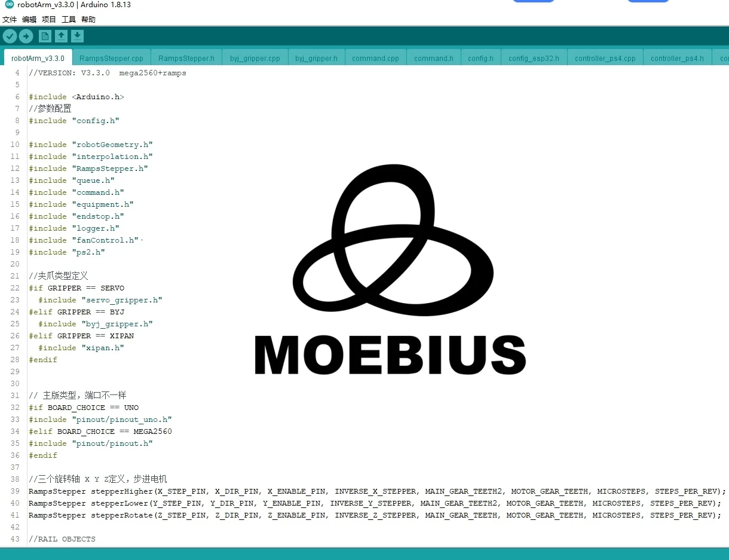Click the '#include "endstop.h"' line
Viewport: 729px width, 560px height.
click(x=76, y=216)
